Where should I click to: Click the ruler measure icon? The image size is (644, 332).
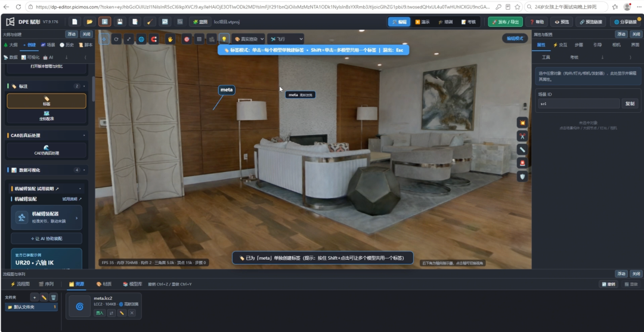[522, 150]
